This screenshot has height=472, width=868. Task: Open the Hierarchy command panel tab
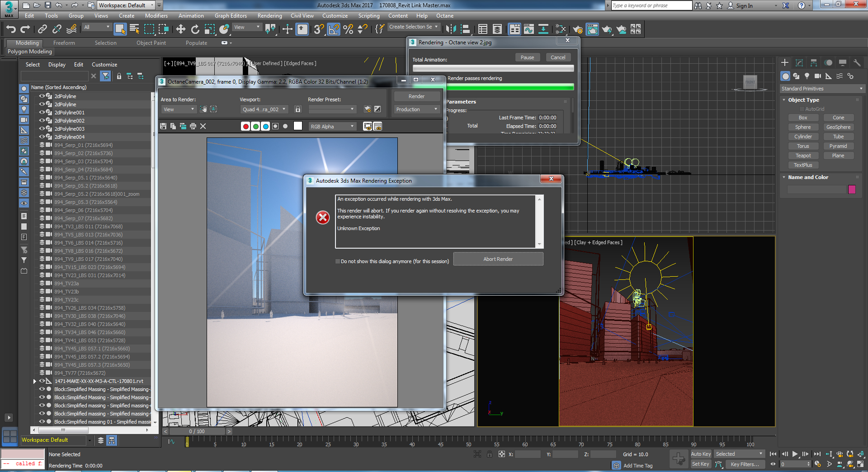click(x=814, y=63)
